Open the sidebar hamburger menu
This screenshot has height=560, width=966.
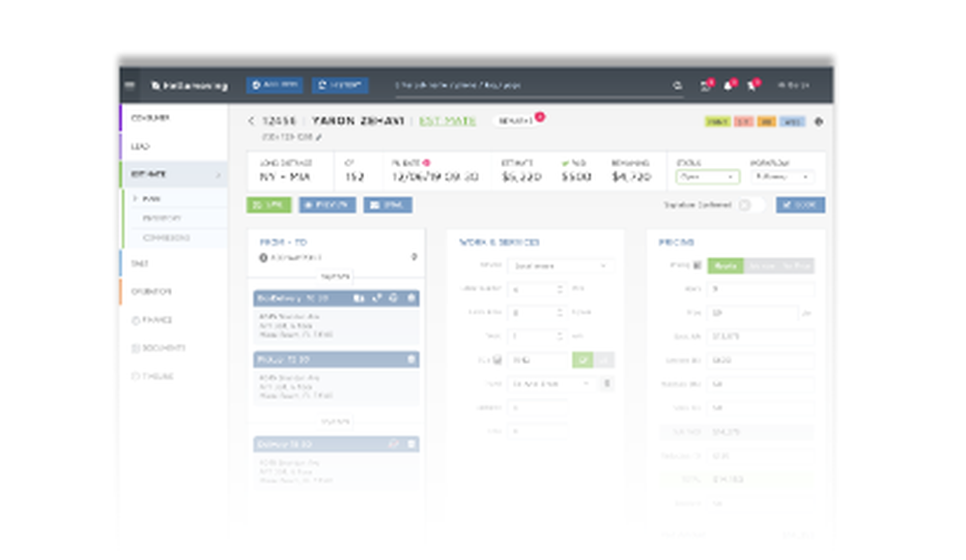(128, 85)
